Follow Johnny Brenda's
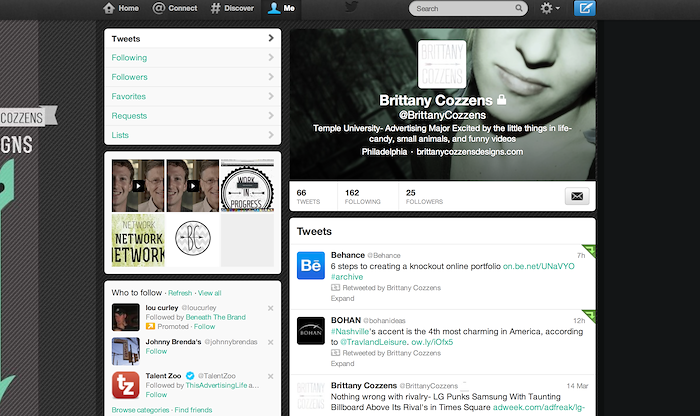 [156, 351]
